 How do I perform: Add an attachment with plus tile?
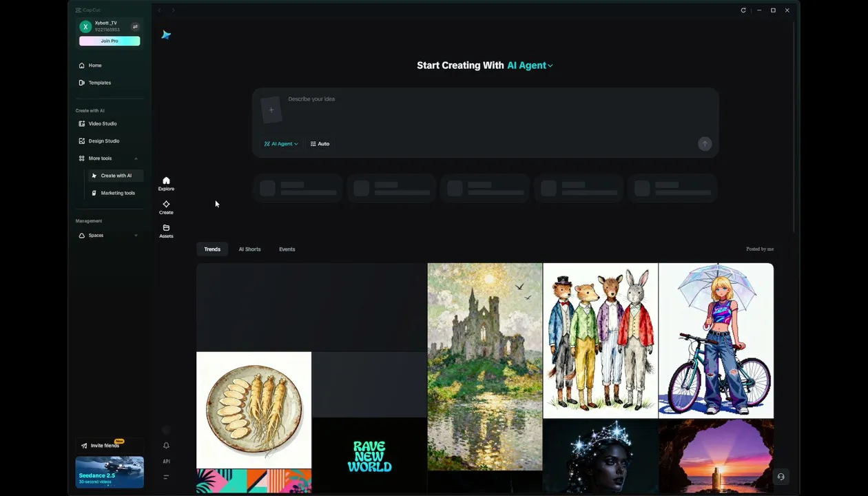(x=271, y=110)
